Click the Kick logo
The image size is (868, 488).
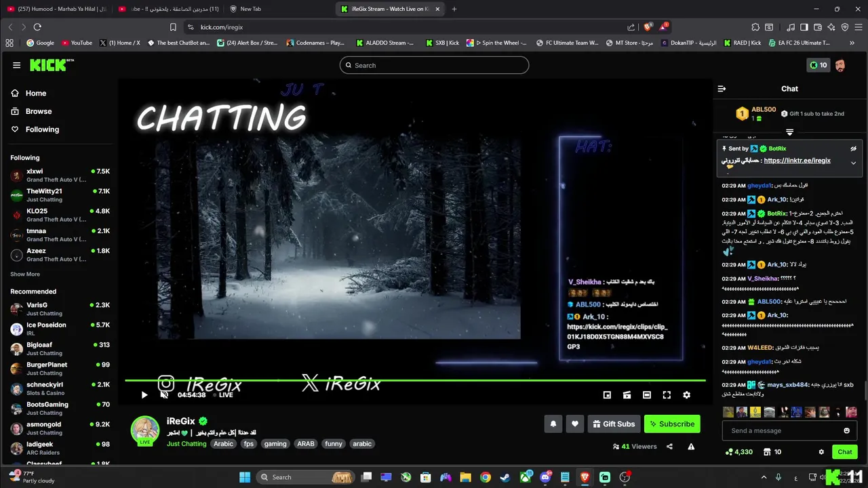point(52,65)
